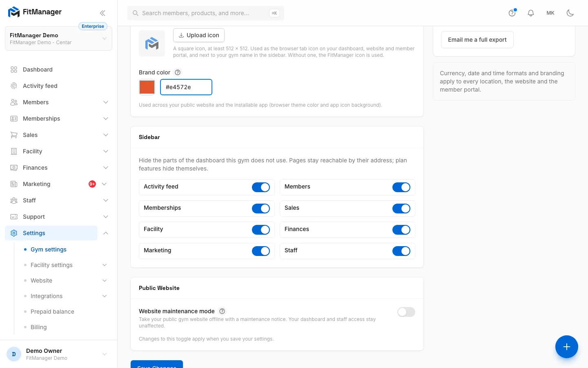
Task: Collapse the sidebar with the double-chevron icon
Action: pyautogui.click(x=102, y=13)
